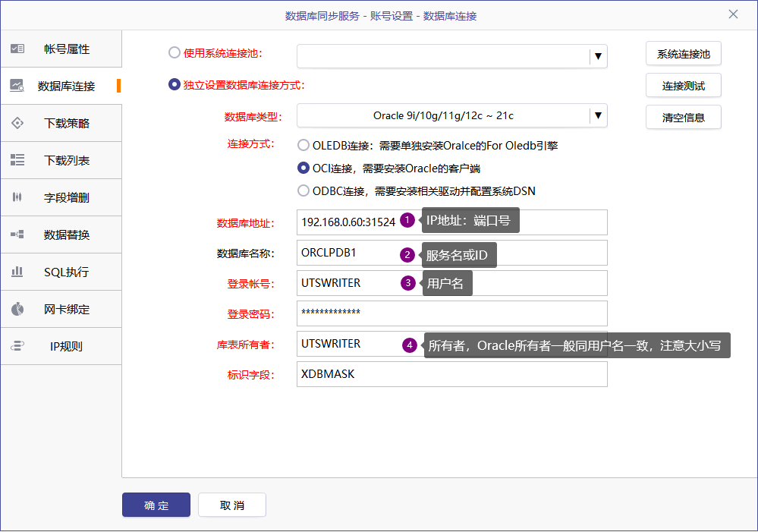Select 独立设置数据库连接方式 radio option
Image resolution: width=758 pixels, height=532 pixels.
coord(175,85)
